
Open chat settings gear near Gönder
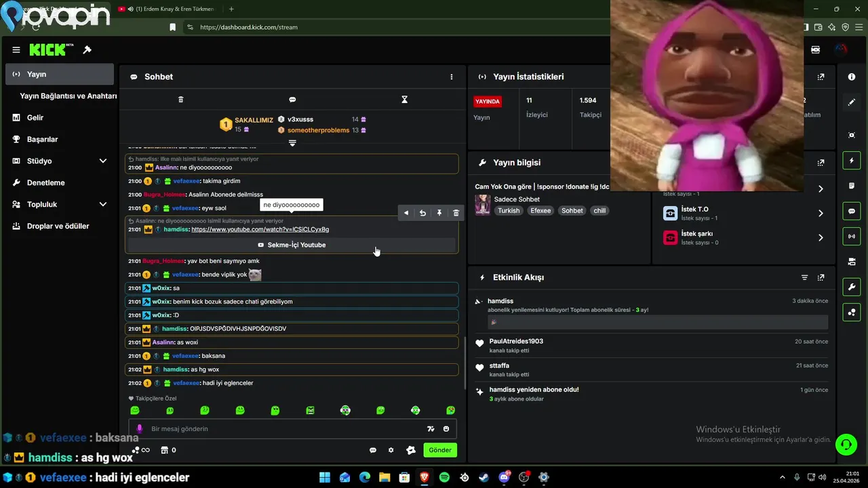click(391, 450)
